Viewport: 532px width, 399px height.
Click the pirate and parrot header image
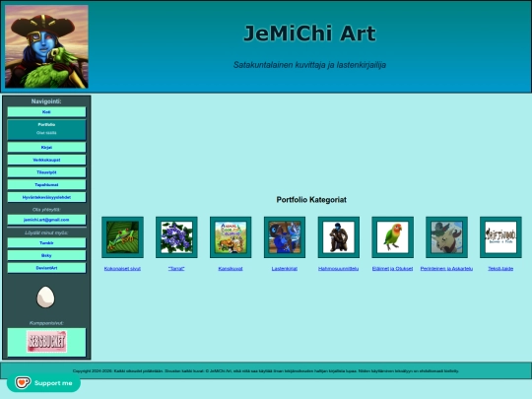point(46,46)
